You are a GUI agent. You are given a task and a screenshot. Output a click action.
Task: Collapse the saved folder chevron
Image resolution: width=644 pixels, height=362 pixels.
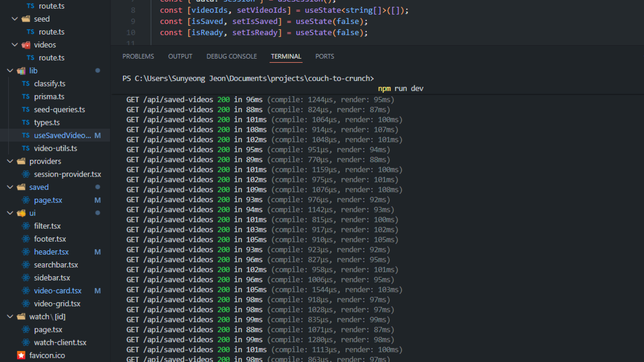point(10,187)
